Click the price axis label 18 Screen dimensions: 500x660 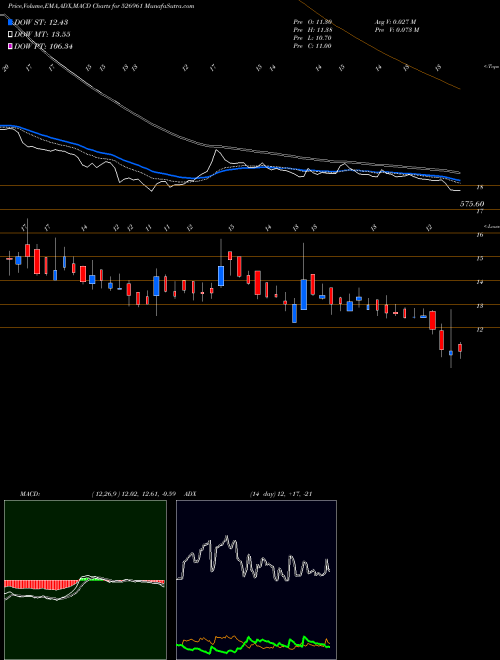(479, 188)
